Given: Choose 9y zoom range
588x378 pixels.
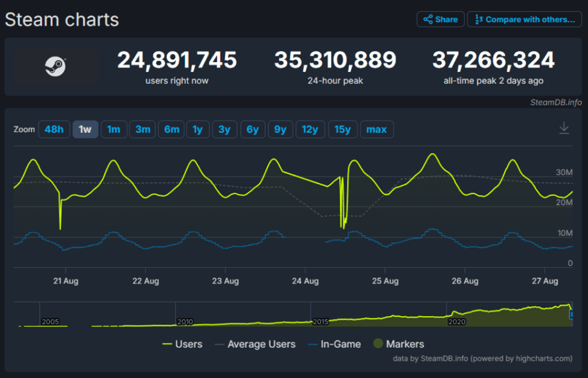Looking at the screenshot, I should pyautogui.click(x=281, y=129).
